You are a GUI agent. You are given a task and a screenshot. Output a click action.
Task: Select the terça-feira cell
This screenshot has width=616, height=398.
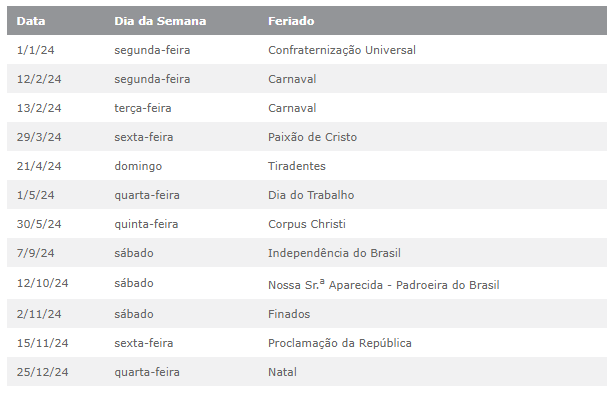click(143, 108)
